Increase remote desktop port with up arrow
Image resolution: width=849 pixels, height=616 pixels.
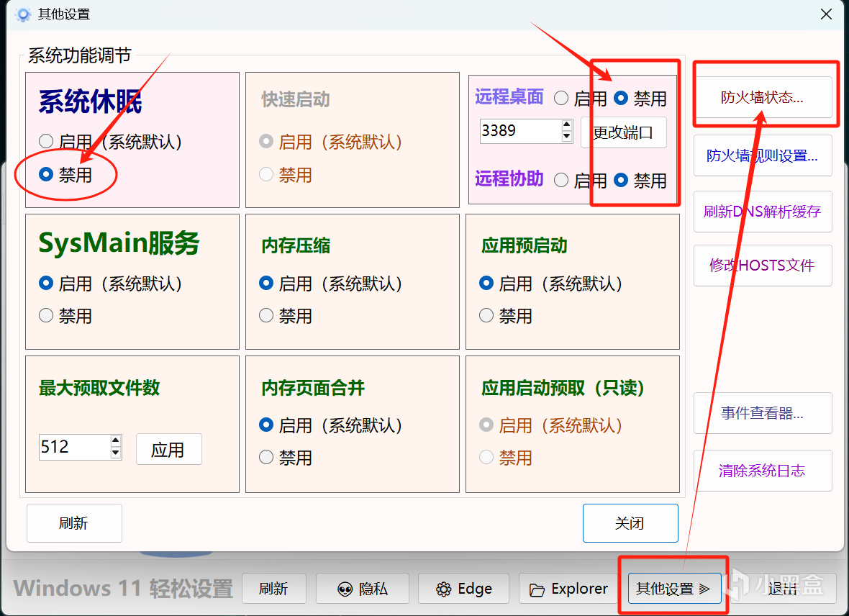pos(567,125)
